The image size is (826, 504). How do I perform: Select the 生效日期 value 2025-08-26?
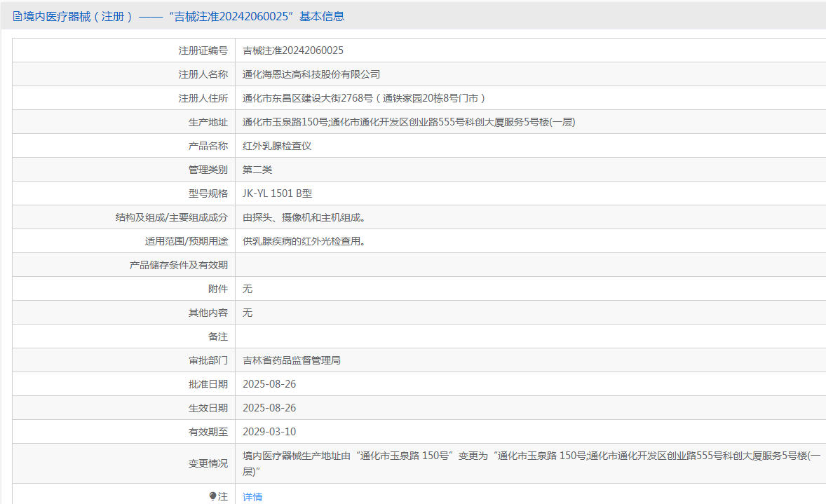[x=269, y=408]
